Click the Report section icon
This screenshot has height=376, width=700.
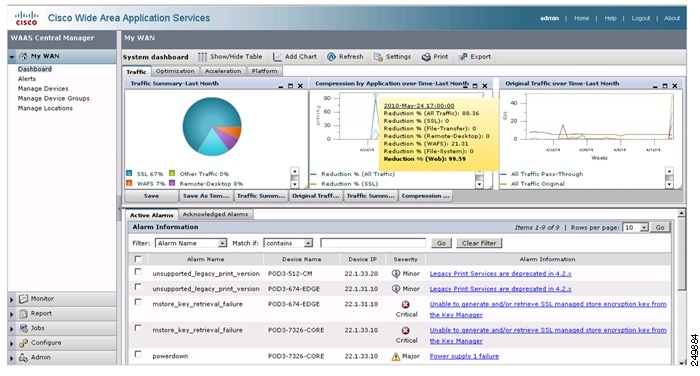coord(23,314)
